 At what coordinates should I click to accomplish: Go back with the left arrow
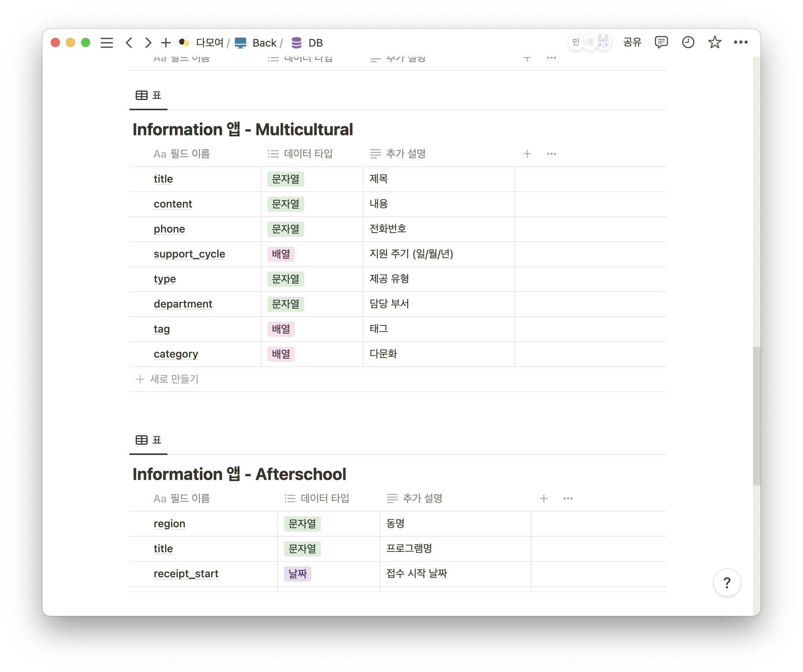[x=129, y=42]
